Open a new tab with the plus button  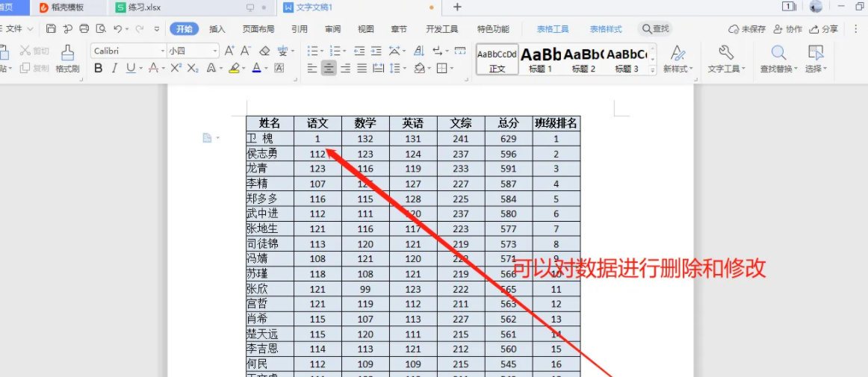[x=456, y=7]
